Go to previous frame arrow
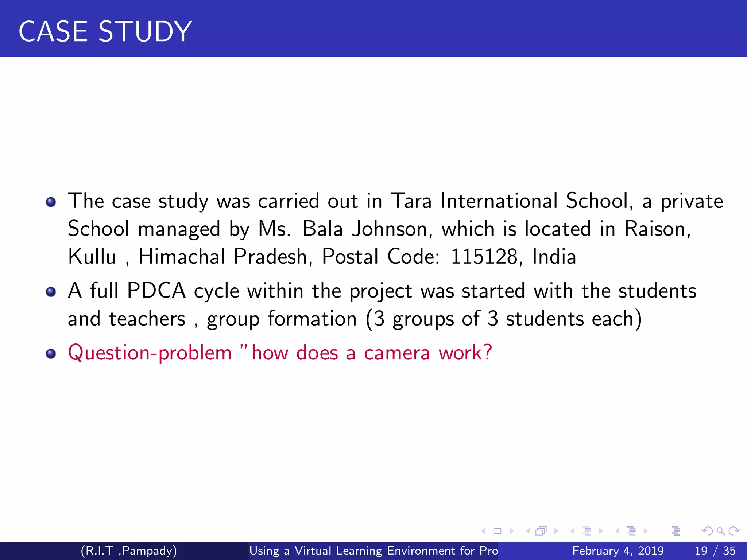The image size is (747, 560). (528, 531)
